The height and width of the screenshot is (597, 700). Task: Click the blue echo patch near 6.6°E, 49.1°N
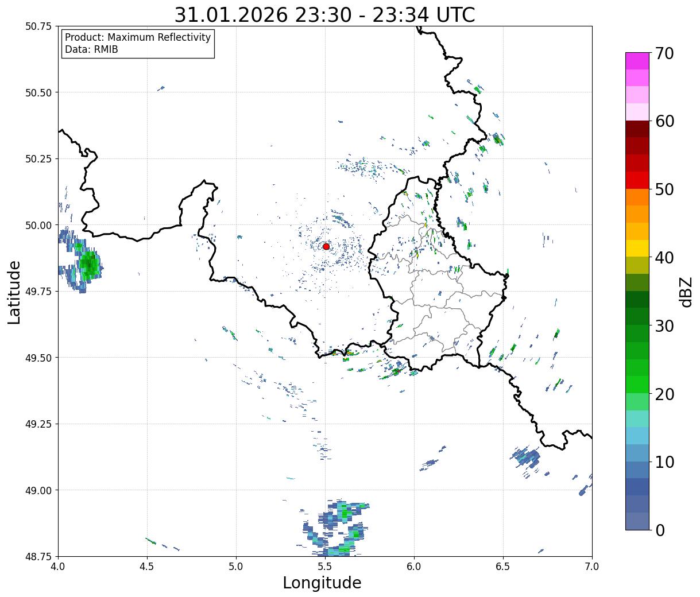[526, 458]
